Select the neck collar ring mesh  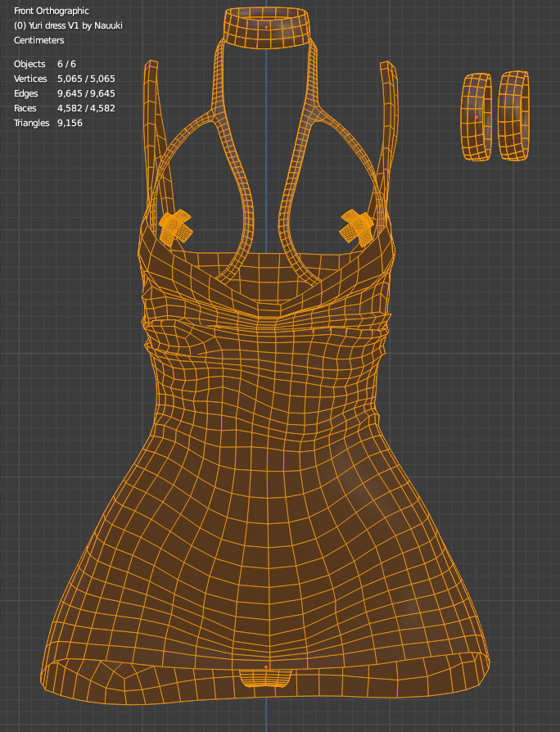(266, 28)
